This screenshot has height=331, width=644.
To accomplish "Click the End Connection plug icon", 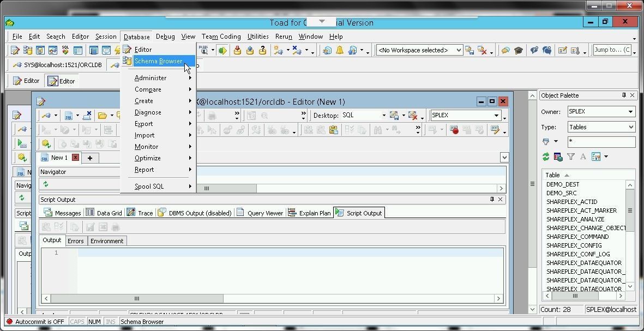I will (x=297, y=50).
